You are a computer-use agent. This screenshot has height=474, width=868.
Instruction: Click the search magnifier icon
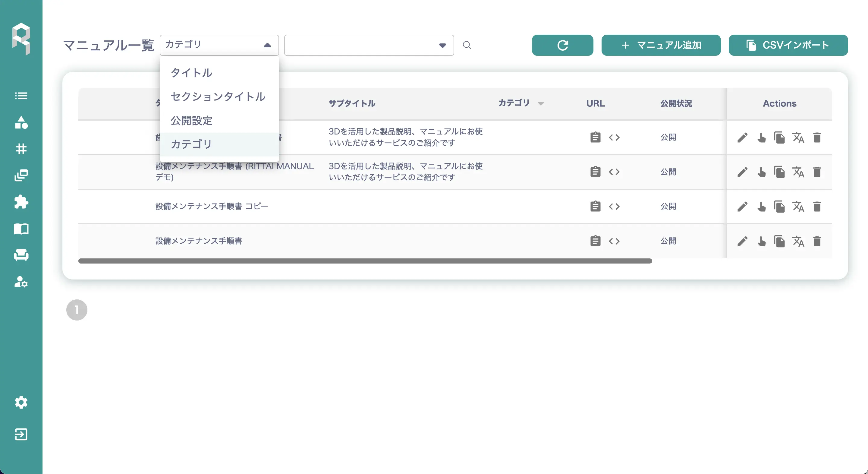pyautogui.click(x=467, y=45)
